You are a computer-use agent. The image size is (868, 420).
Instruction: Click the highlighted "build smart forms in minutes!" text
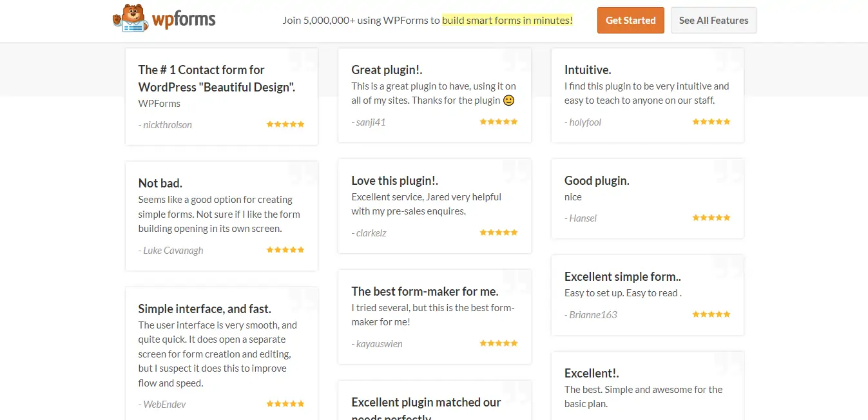click(x=507, y=20)
